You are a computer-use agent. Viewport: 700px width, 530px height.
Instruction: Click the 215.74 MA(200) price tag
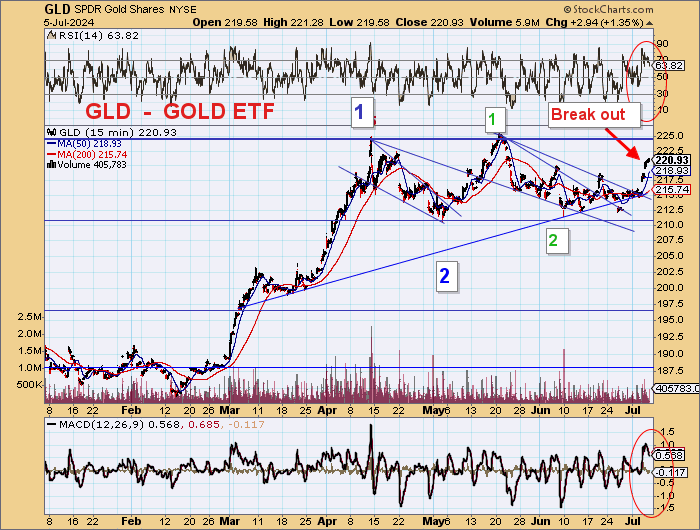tap(671, 190)
